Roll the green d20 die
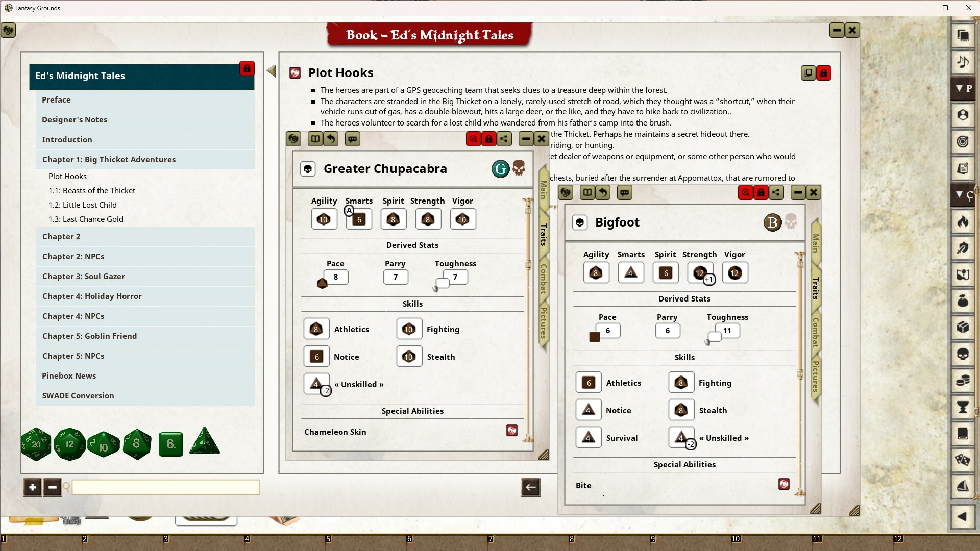Screen dimensions: 980x551 36,443
